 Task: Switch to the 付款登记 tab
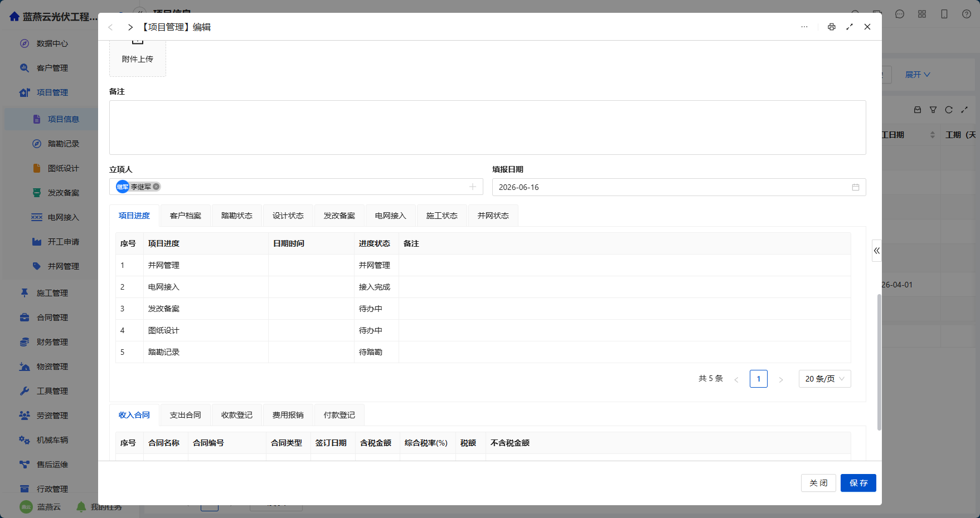click(339, 415)
